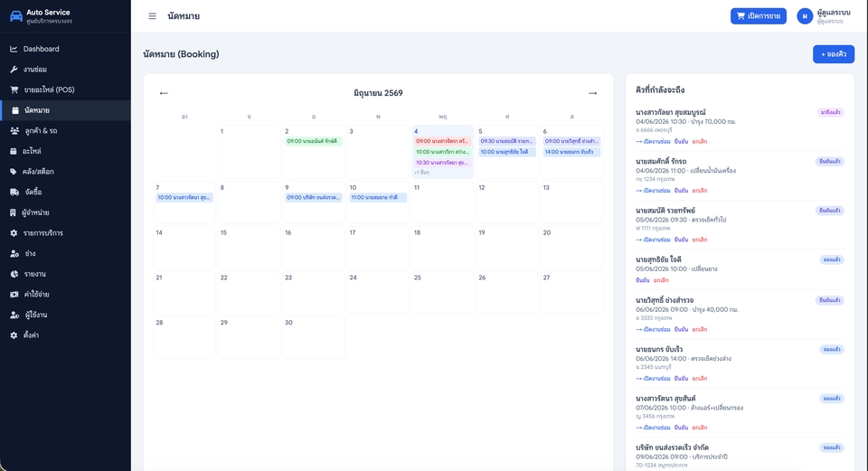
Task: Click the 09:00 event on June 6
Action: pos(571,141)
